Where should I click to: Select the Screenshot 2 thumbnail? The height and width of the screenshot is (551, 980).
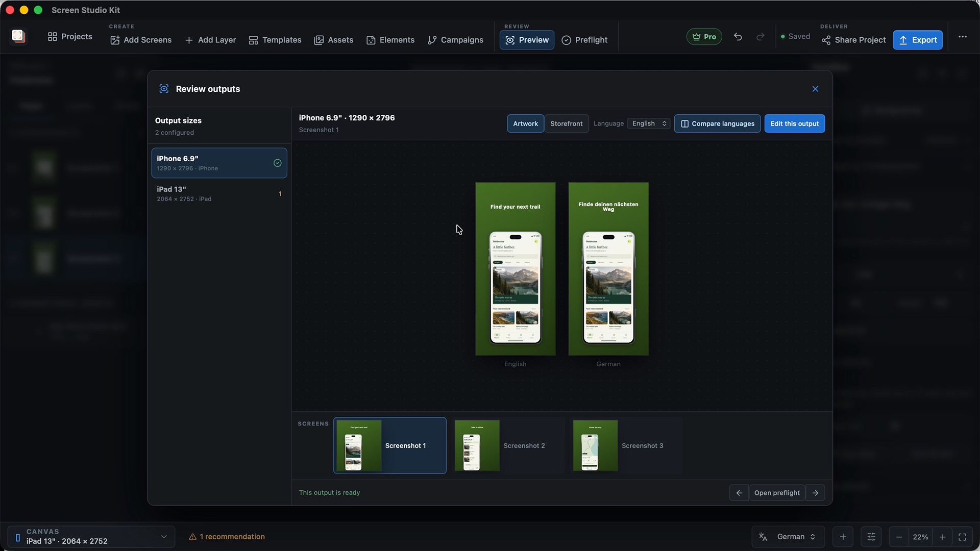508,445
